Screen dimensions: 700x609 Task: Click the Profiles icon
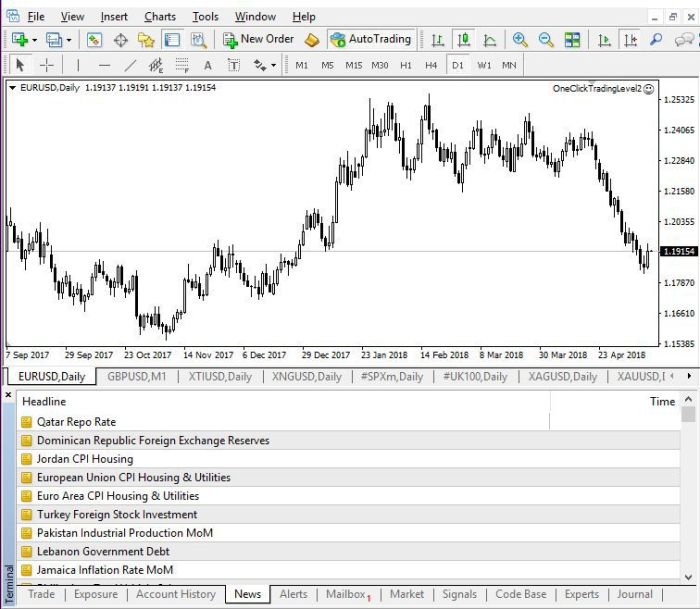[54, 40]
